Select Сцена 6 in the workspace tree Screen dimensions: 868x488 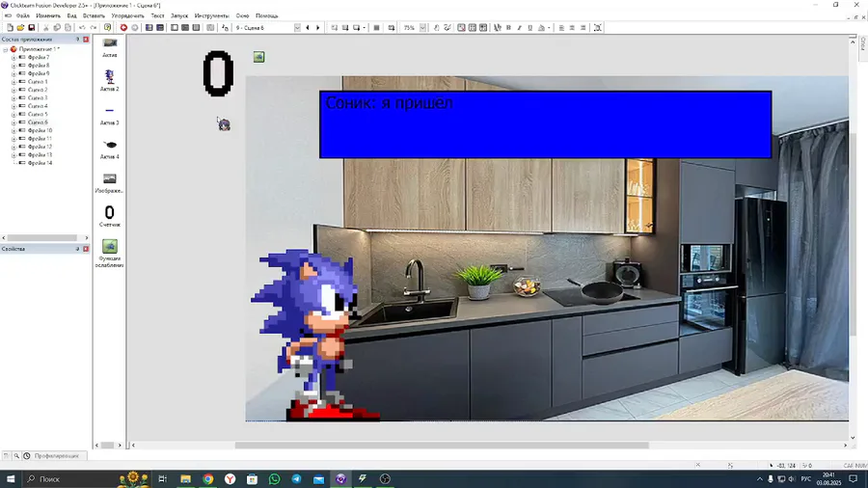(x=38, y=122)
